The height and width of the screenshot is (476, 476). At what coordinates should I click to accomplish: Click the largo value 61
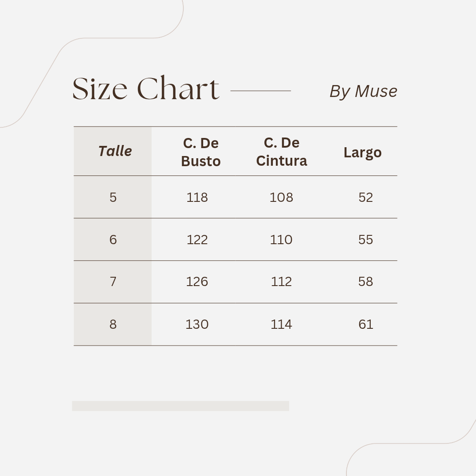[x=365, y=324]
